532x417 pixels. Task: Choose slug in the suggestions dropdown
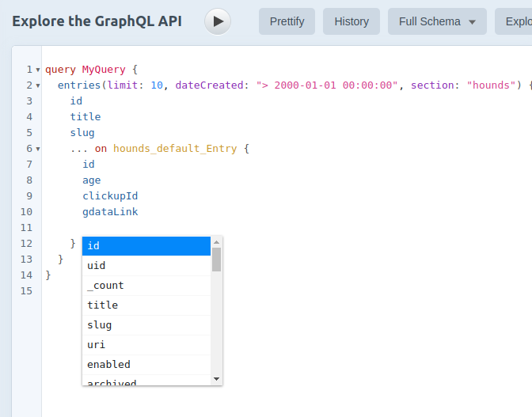pyautogui.click(x=146, y=325)
